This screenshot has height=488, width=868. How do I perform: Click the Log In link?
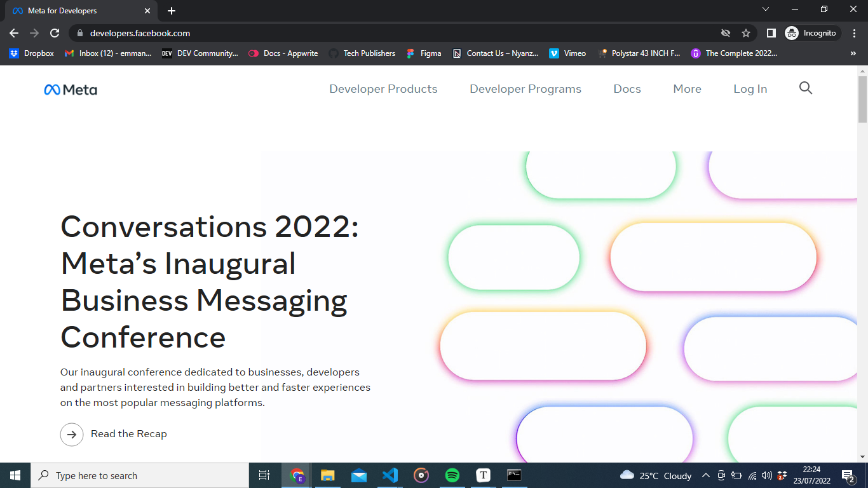tap(750, 89)
